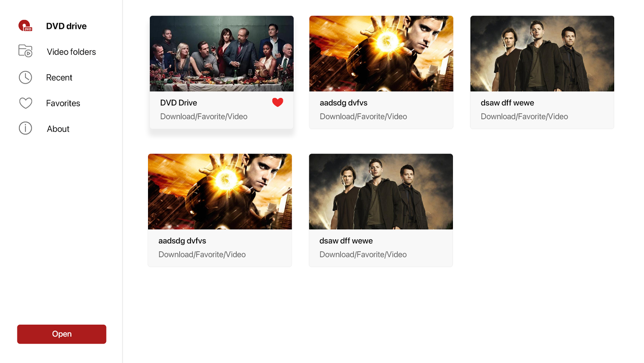Click the Video folders icon in sidebar
Viewport: 644px width, 363px height.
[x=26, y=51]
